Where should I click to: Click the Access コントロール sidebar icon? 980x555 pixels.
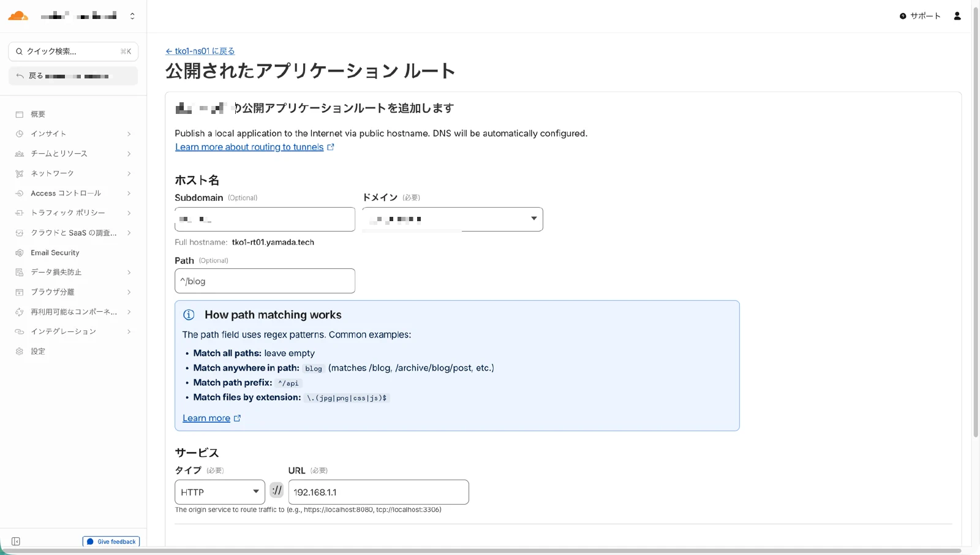pos(20,193)
